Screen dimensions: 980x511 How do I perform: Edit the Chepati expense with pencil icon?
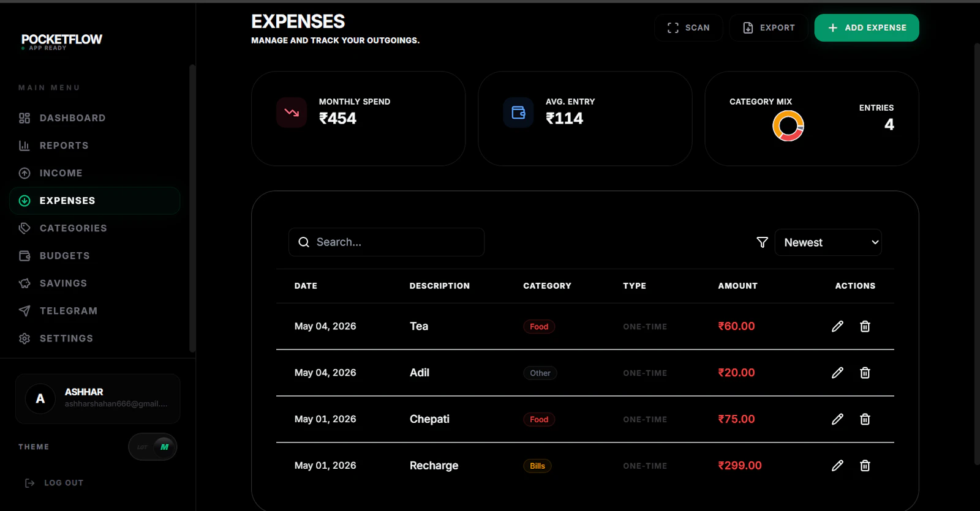(837, 419)
